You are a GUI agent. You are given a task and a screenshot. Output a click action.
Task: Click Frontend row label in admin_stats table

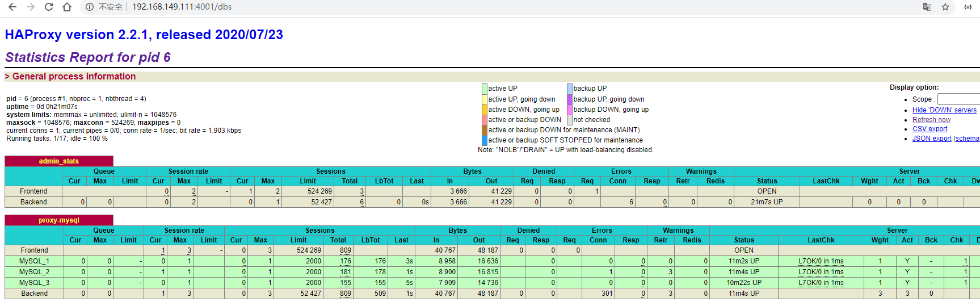click(x=33, y=191)
